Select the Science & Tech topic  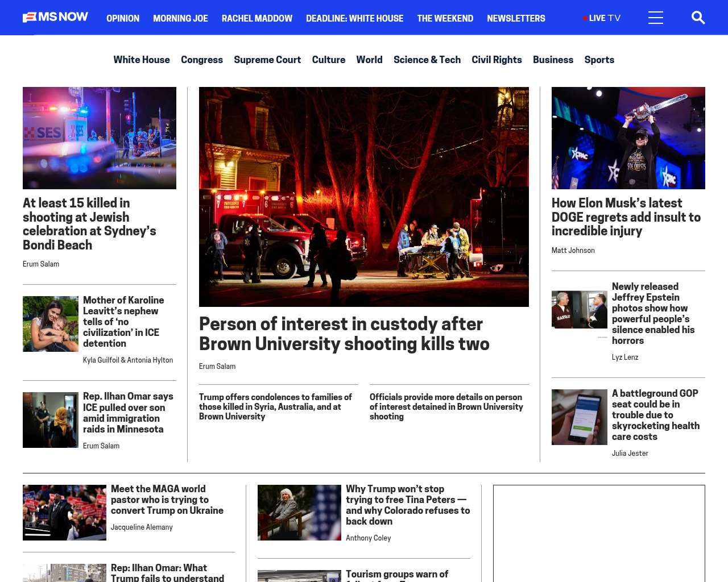[x=427, y=60]
